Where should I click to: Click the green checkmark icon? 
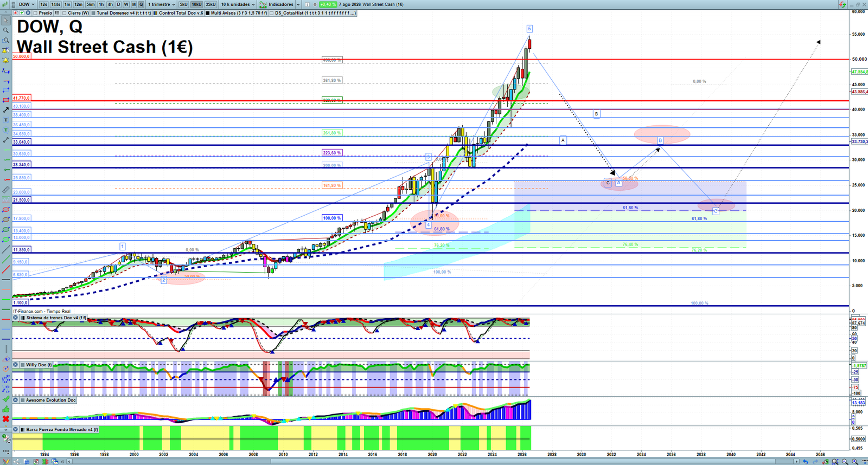[x=6, y=399]
